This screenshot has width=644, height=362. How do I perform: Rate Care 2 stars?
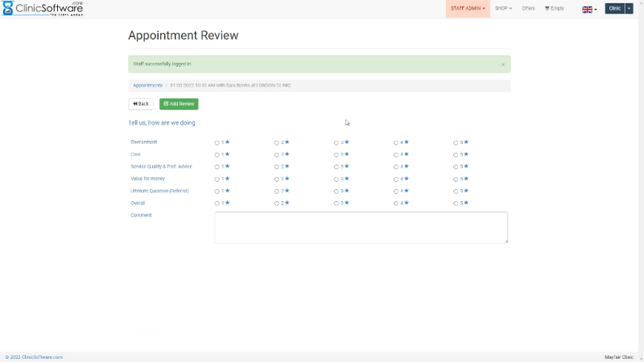pyautogui.click(x=276, y=154)
